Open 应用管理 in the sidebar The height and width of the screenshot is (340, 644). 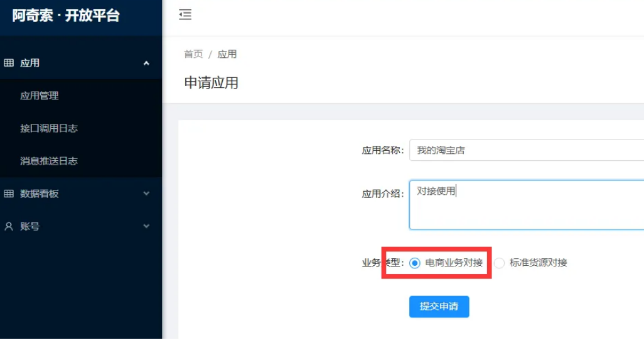click(40, 96)
